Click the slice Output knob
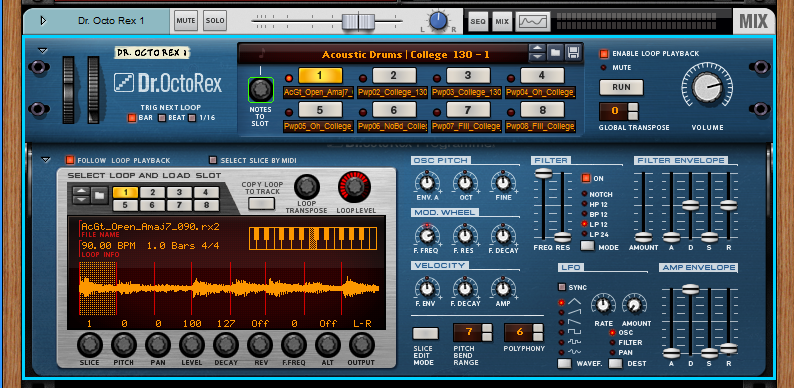 point(362,345)
